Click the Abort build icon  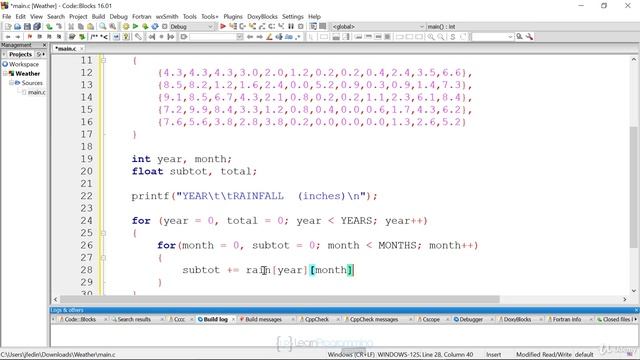click(164, 27)
